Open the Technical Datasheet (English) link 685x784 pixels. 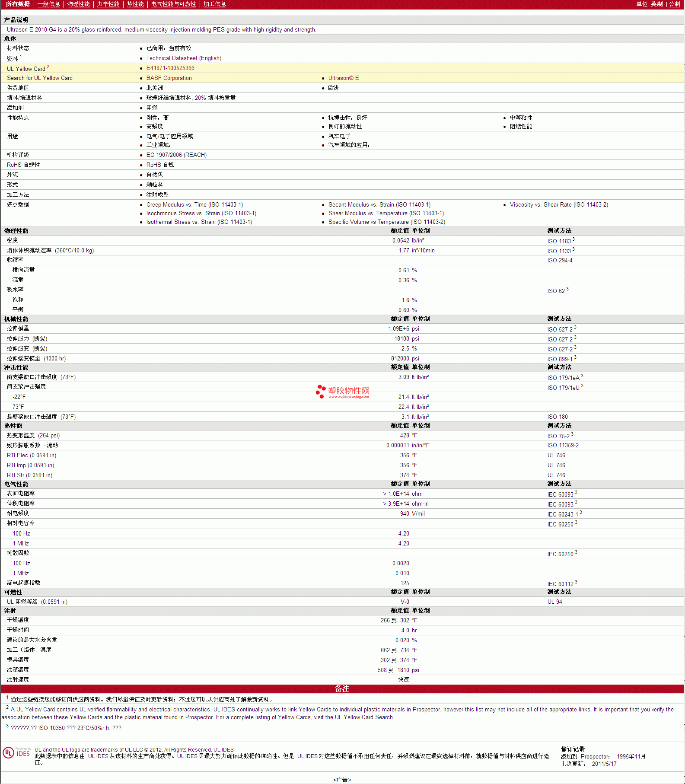[184, 58]
